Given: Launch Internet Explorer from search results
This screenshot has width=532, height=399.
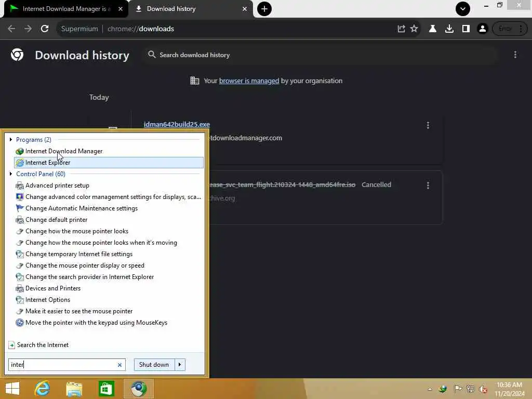Looking at the screenshot, I should click(x=109, y=163).
